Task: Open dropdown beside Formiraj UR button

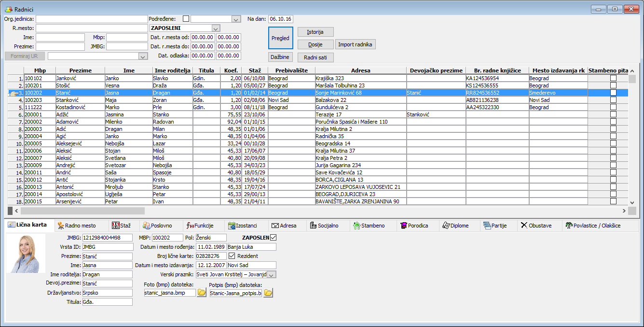Action: tap(142, 56)
